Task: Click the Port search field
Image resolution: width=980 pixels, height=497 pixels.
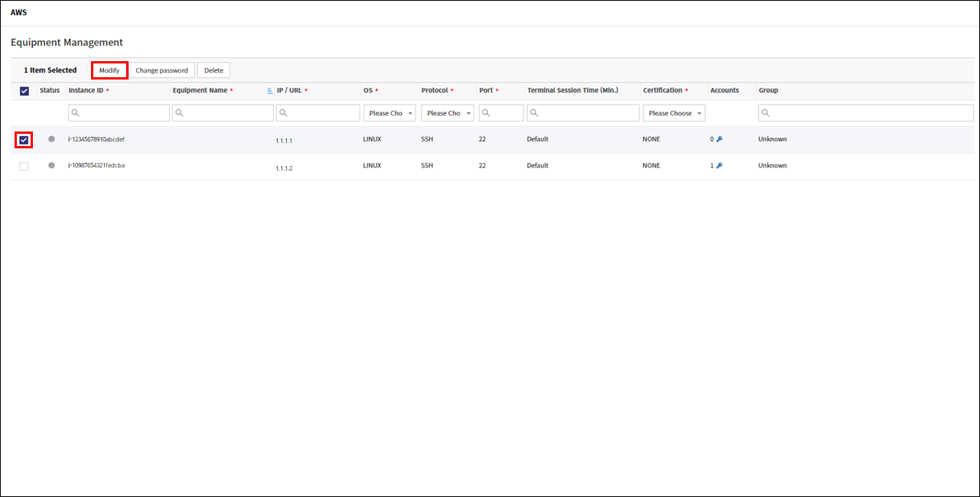Action: pyautogui.click(x=501, y=113)
